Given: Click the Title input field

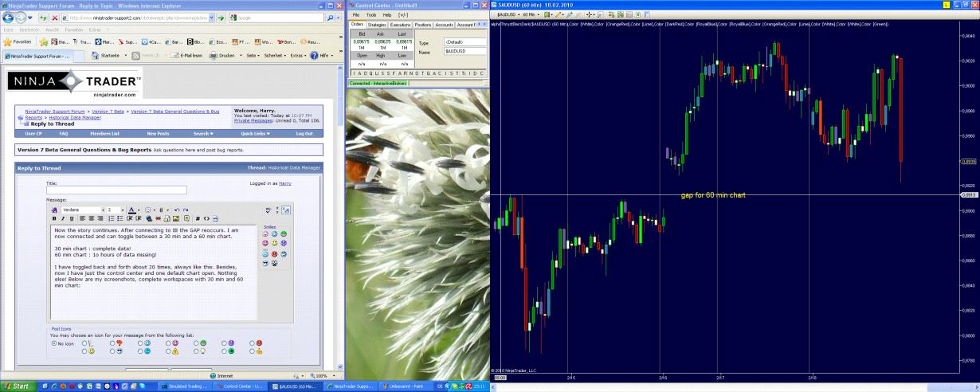Looking at the screenshot, I should [x=116, y=190].
